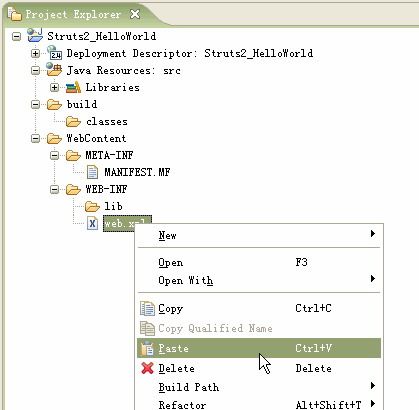Click the Ctrl+C shortcut text

click(313, 308)
